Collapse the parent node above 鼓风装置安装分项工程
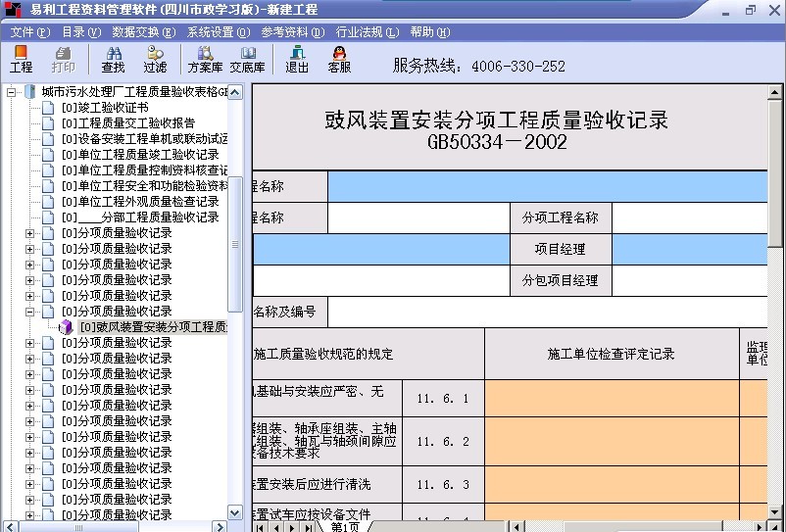Viewport: 786px width, 532px height. pos(30,312)
